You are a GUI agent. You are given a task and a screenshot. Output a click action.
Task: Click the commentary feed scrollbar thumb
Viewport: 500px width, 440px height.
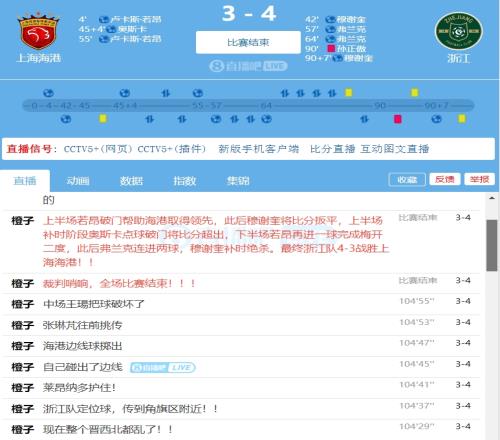coord(492,245)
